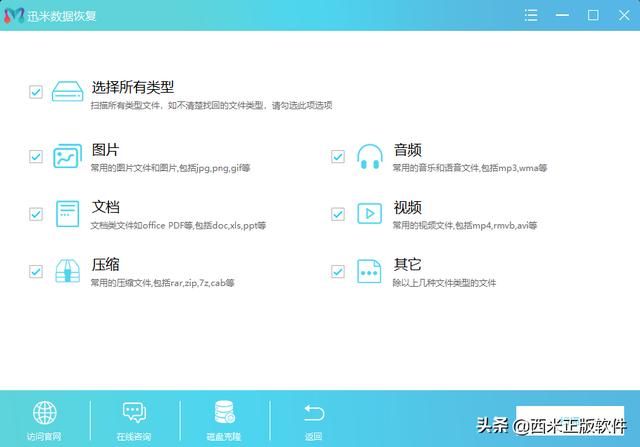Uncheck the 文档 documents checkbox
The image size is (640, 447).
click(x=36, y=214)
